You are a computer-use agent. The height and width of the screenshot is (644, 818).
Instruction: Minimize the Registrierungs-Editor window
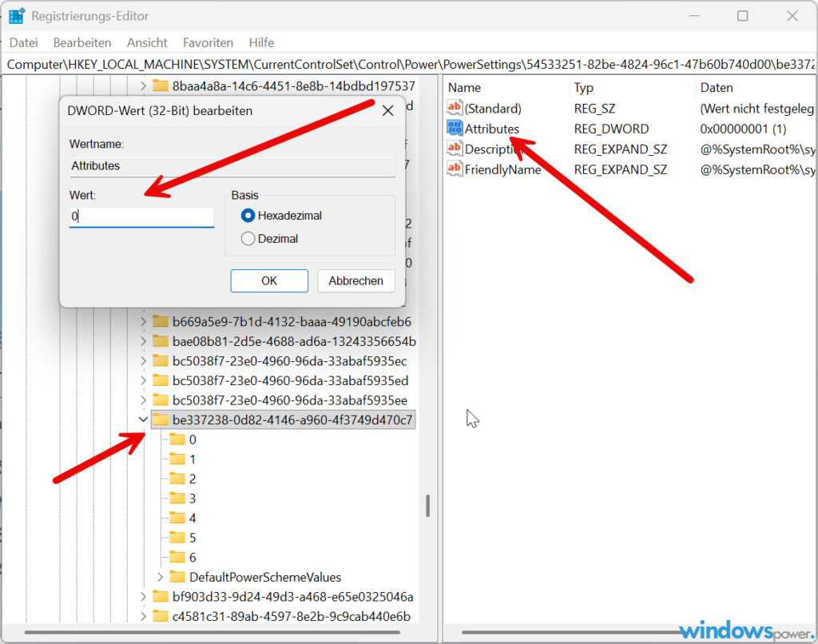pos(694,16)
